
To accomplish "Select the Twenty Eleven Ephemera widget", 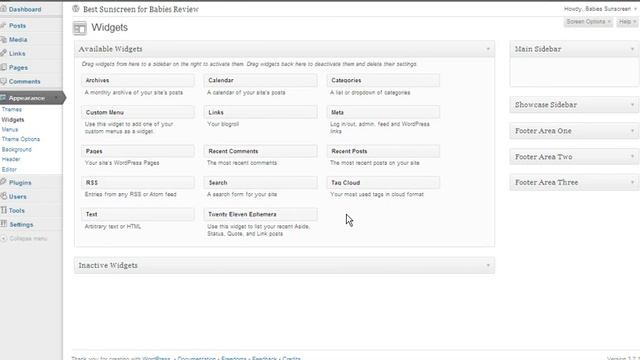I will [260, 214].
